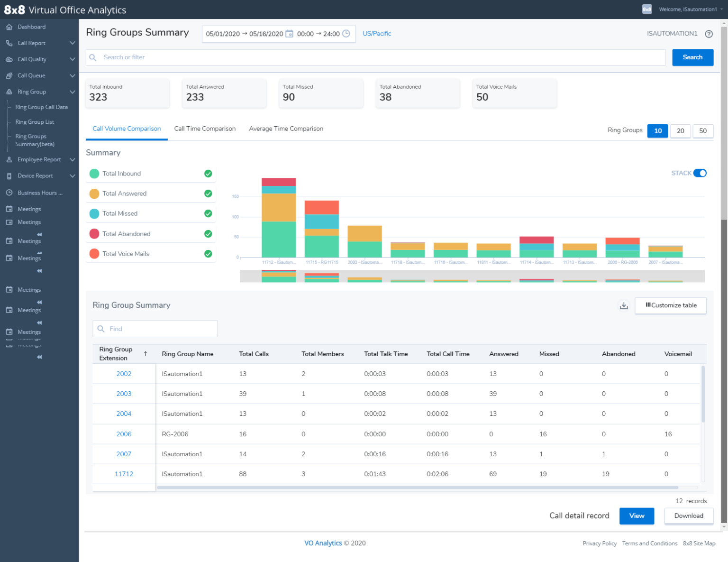Click the Business Hours clock icon
Image resolution: width=728 pixels, height=562 pixels.
point(9,193)
